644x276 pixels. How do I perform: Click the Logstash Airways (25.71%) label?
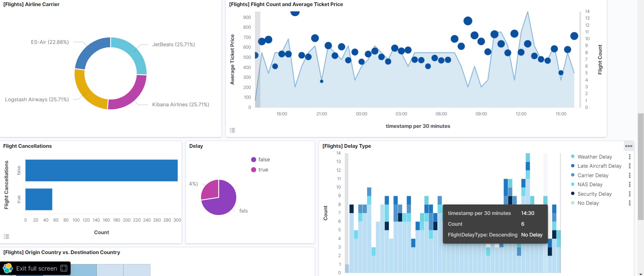(37, 100)
